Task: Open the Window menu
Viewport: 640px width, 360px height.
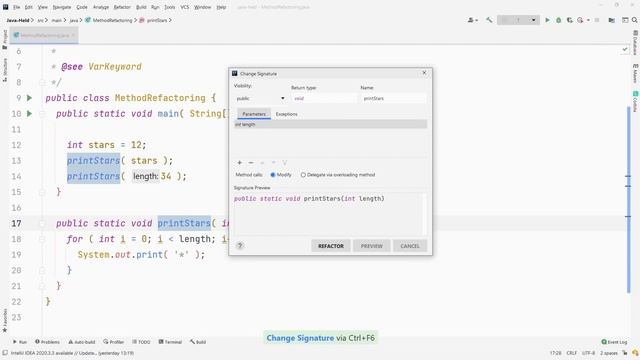Action: [x=202, y=7]
